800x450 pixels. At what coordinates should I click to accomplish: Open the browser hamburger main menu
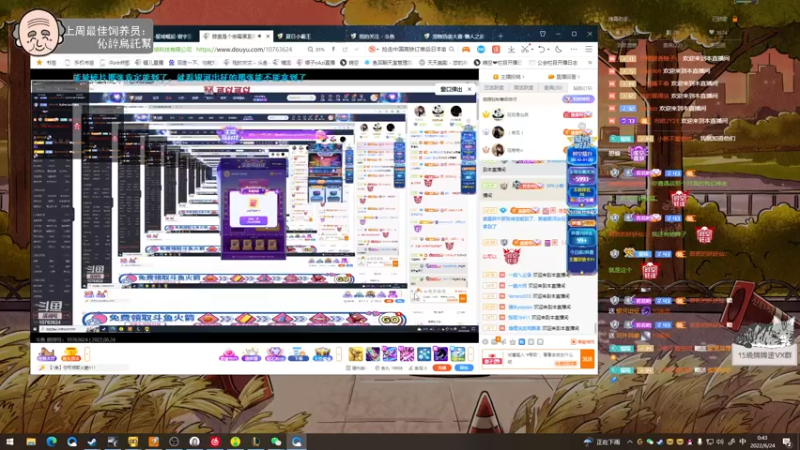tap(589, 49)
